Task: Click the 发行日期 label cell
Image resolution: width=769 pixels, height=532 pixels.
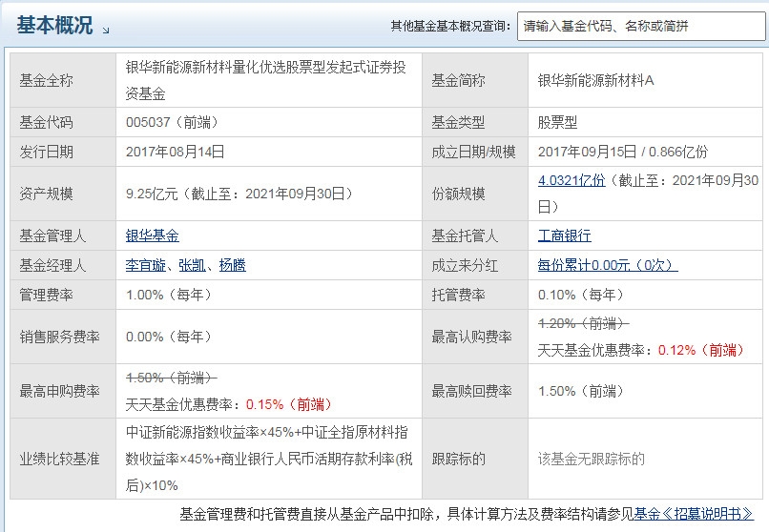Action: pos(63,152)
